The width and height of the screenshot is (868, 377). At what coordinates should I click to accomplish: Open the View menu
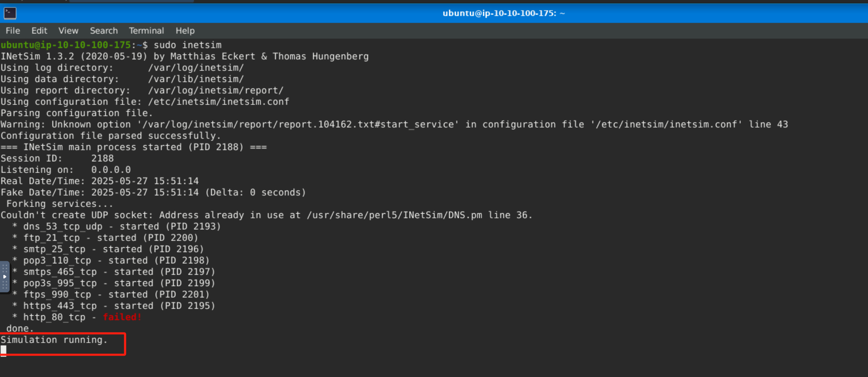point(68,31)
